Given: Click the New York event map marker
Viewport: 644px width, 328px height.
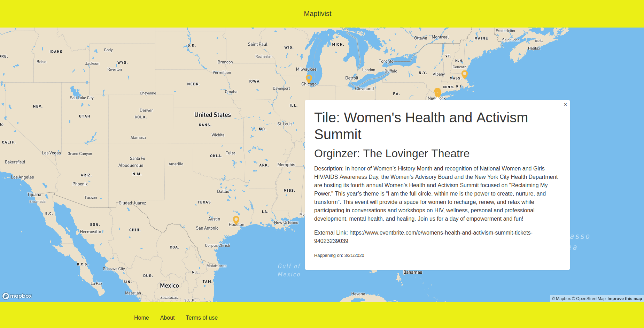Looking at the screenshot, I should tap(438, 92).
